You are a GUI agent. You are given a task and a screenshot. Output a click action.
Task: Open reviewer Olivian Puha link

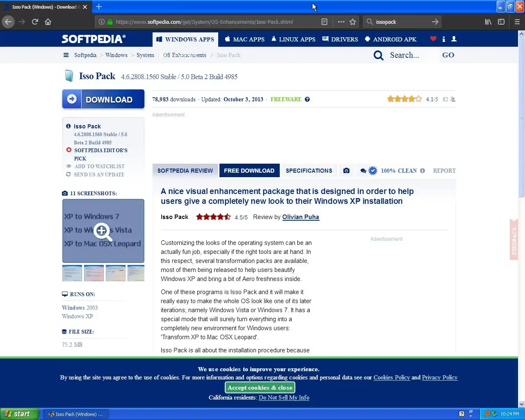tap(301, 217)
